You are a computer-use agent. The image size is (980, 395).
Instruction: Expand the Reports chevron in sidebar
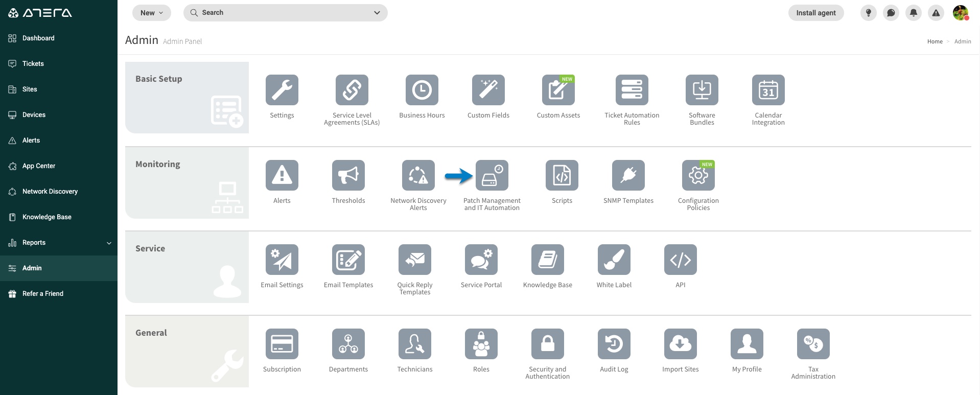click(x=109, y=243)
